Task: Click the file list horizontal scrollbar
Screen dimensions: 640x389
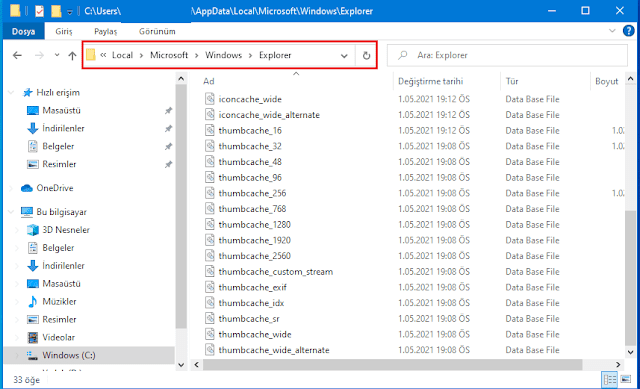Action: (392, 365)
